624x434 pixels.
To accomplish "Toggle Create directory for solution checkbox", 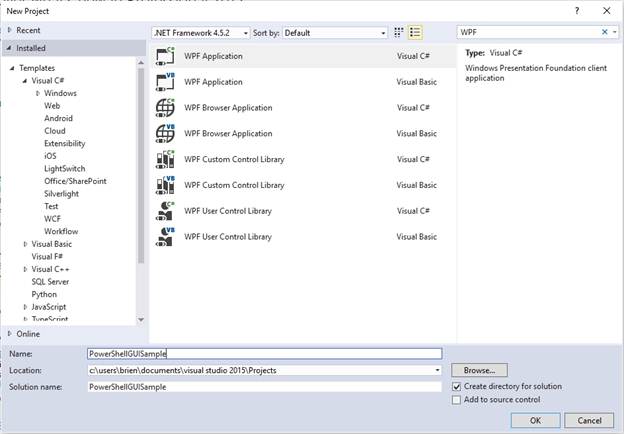I will [456, 386].
